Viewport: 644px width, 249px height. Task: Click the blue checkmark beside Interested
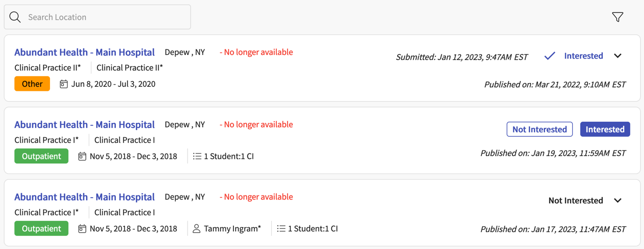click(x=550, y=56)
